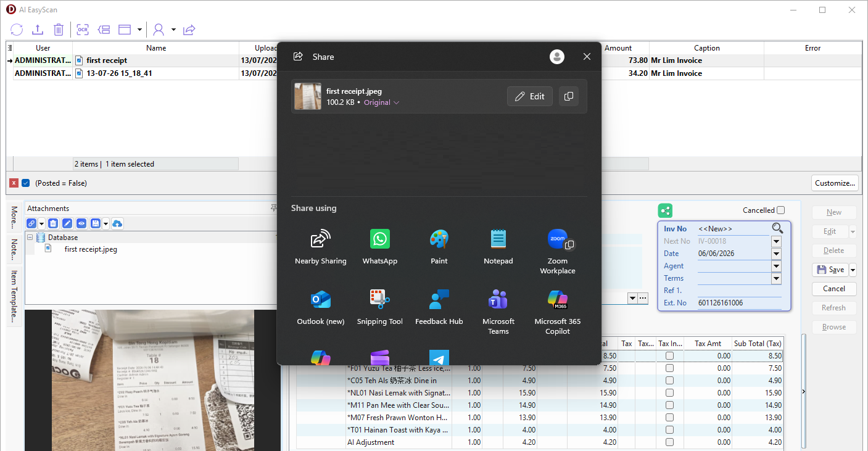Click the green share icon above Inv No
The width and height of the screenshot is (868, 451).
click(665, 210)
